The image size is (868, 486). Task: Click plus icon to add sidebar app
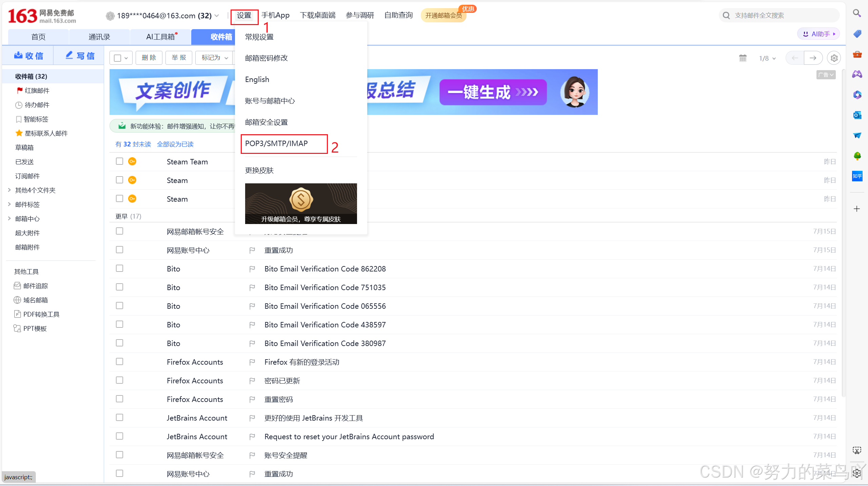click(x=857, y=209)
